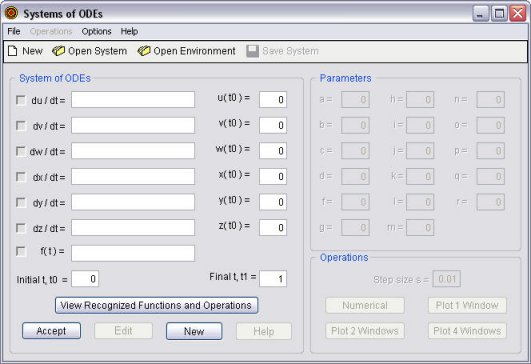Click the Final t, t1 field
531x364 pixels.
coord(273,279)
